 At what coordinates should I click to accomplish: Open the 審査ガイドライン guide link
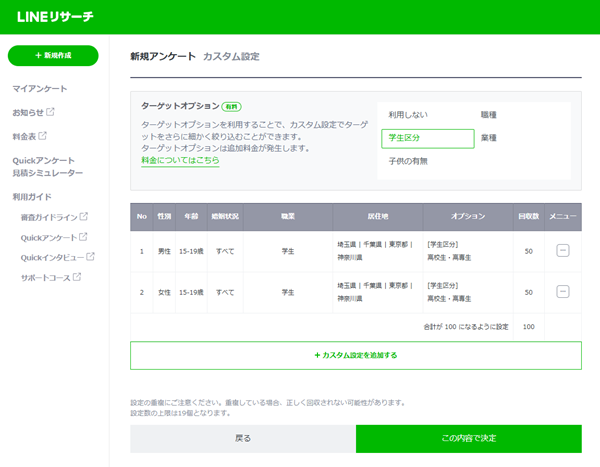[x=54, y=217]
